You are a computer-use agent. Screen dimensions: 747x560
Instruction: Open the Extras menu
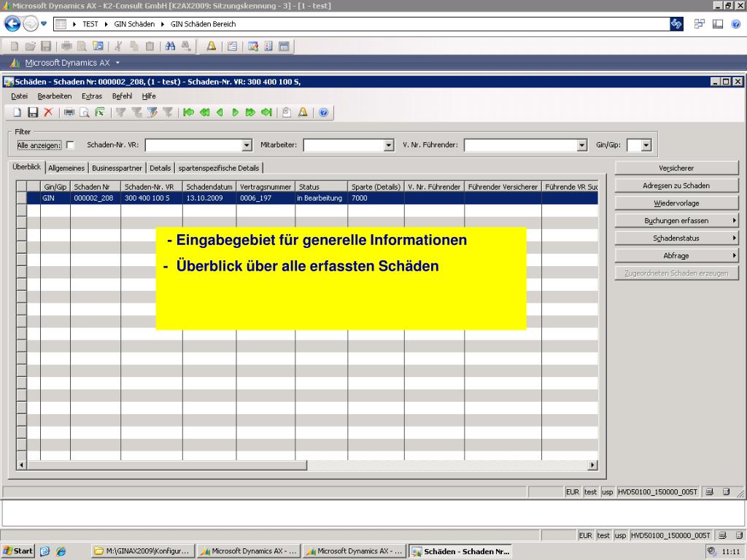92,96
